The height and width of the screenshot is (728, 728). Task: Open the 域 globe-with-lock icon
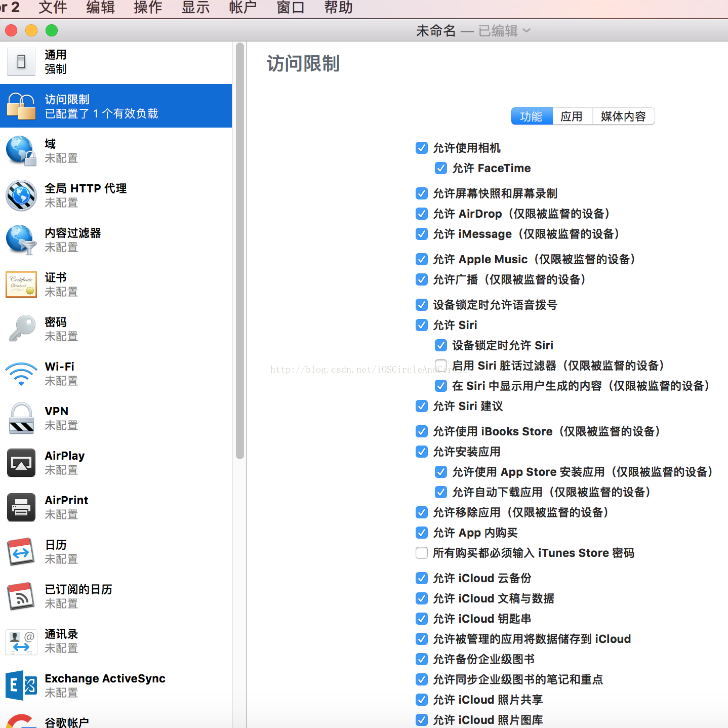[21, 151]
